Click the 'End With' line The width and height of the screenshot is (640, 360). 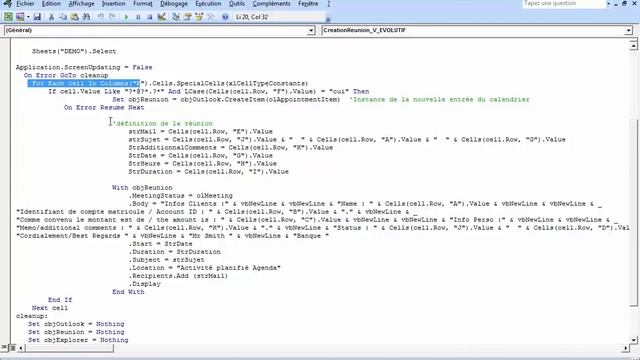[x=128, y=292]
